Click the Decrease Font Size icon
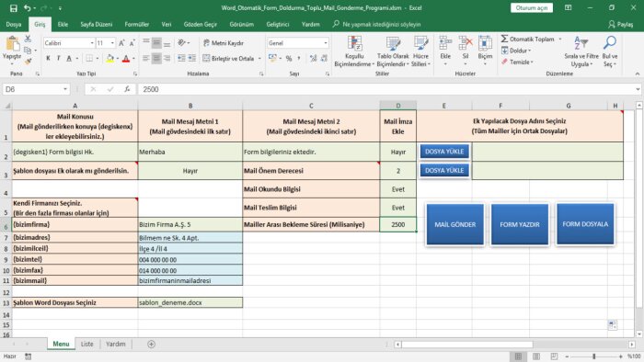 (132, 43)
